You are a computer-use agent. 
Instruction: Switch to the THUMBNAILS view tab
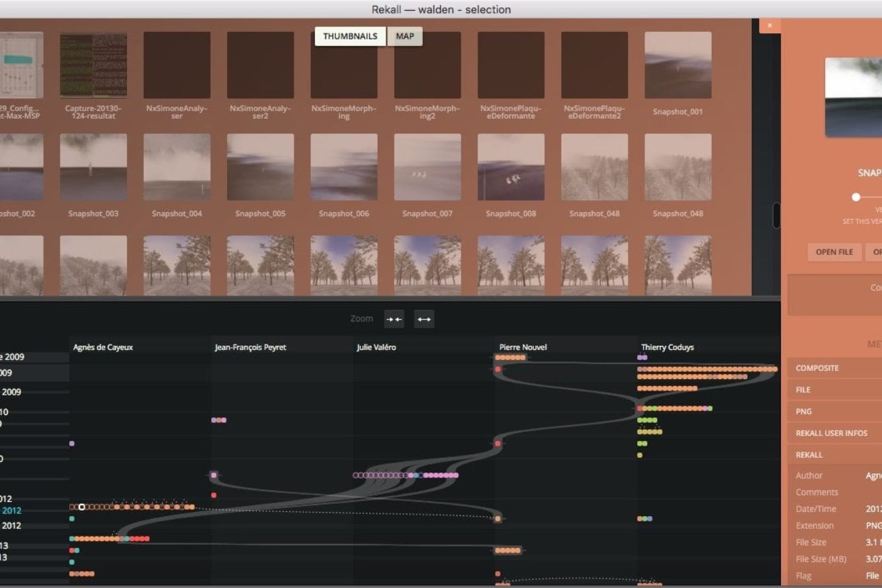(350, 37)
